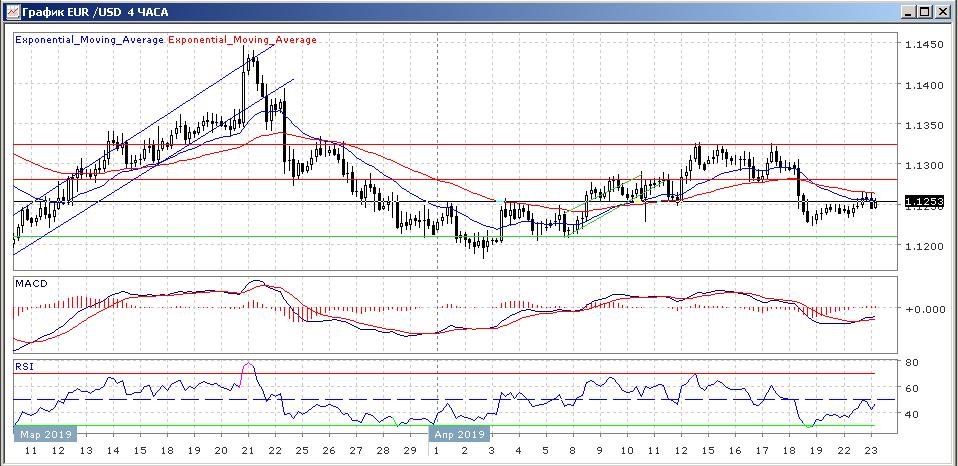Click date 29 on the time axis

tap(406, 452)
